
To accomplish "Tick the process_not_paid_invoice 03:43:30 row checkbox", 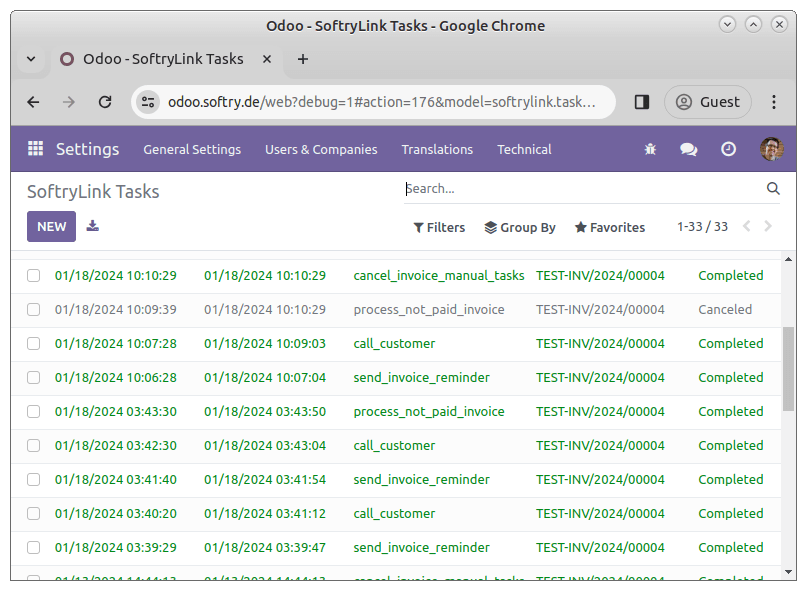I will pyautogui.click(x=33, y=411).
